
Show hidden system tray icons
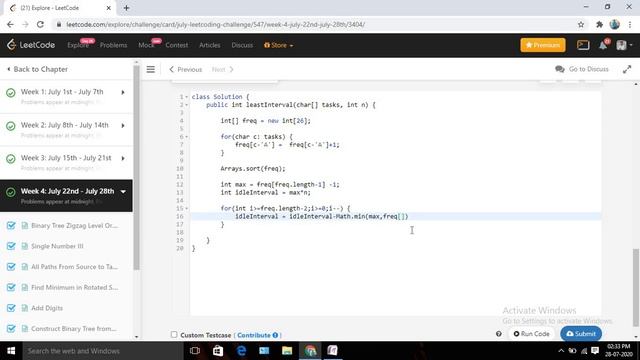pos(561,351)
